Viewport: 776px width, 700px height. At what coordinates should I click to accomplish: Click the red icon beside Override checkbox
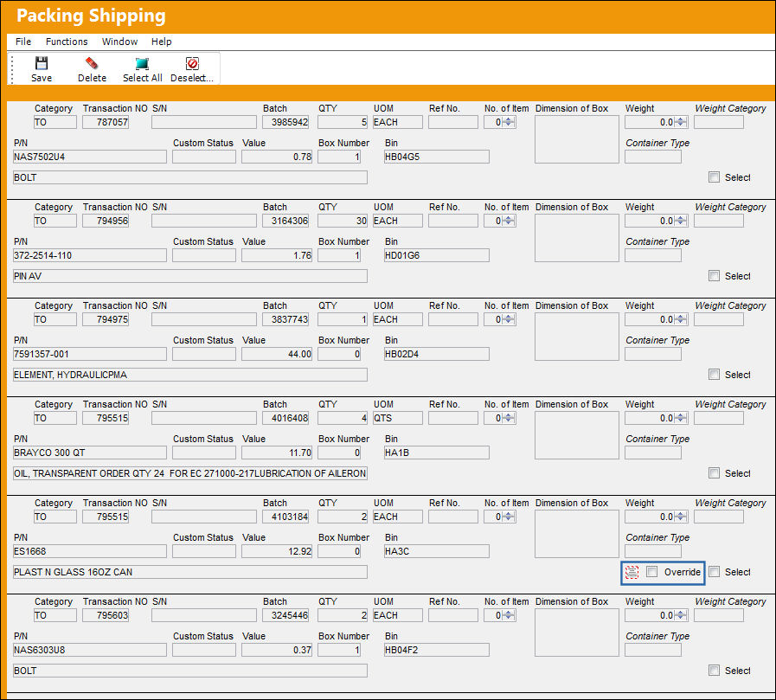(x=632, y=572)
